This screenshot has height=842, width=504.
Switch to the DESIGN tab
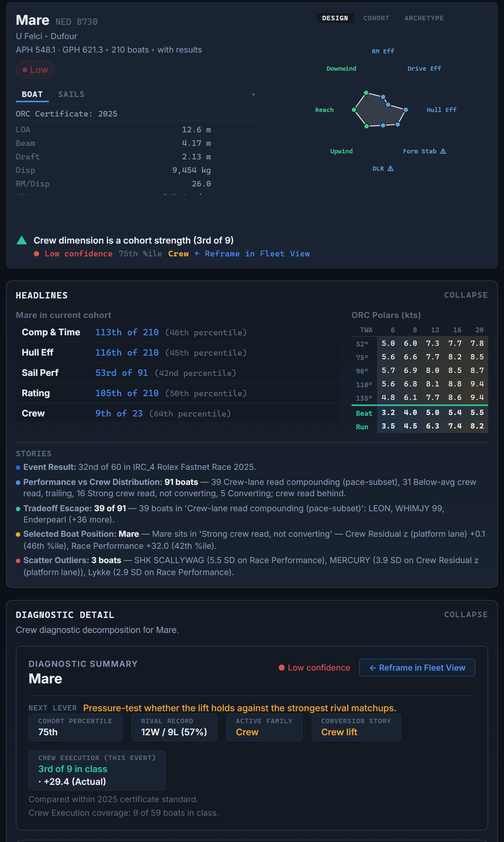pyautogui.click(x=335, y=18)
